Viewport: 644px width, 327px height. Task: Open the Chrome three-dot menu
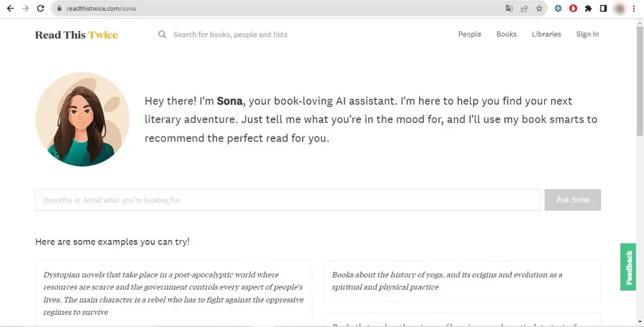tap(634, 8)
